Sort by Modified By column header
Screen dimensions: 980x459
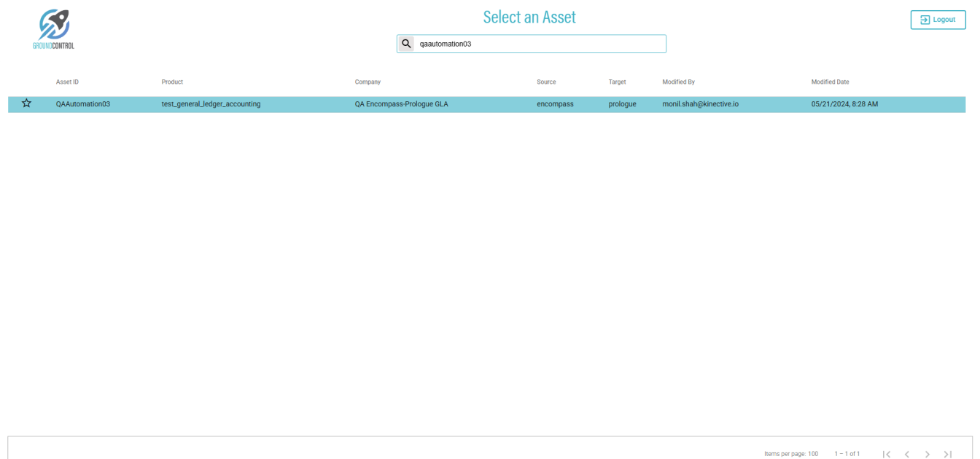pos(678,82)
